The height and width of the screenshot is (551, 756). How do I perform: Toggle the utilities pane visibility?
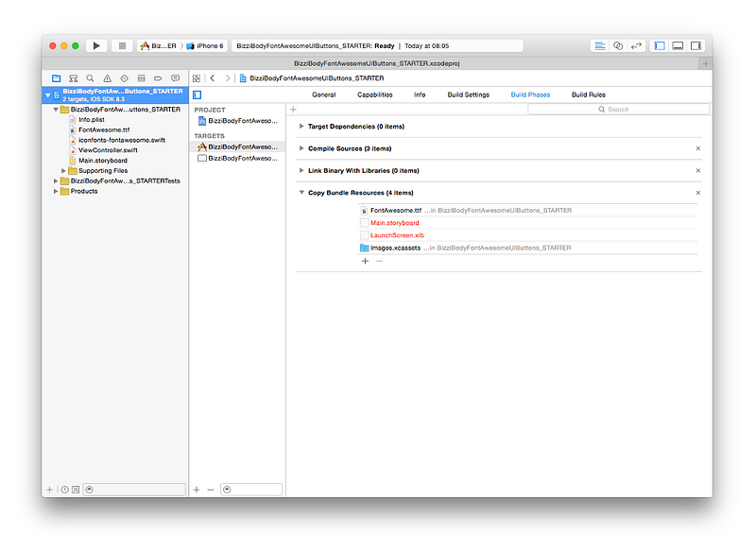[x=696, y=45]
